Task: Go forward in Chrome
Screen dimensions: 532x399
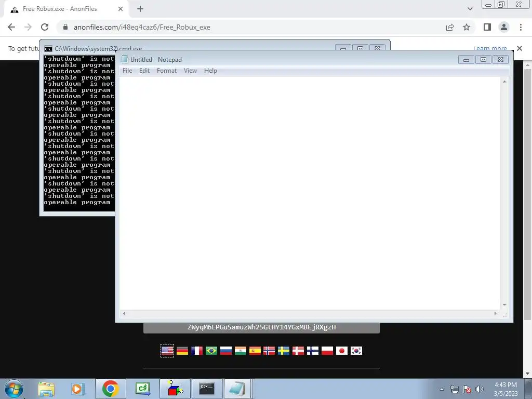Action: click(28, 27)
